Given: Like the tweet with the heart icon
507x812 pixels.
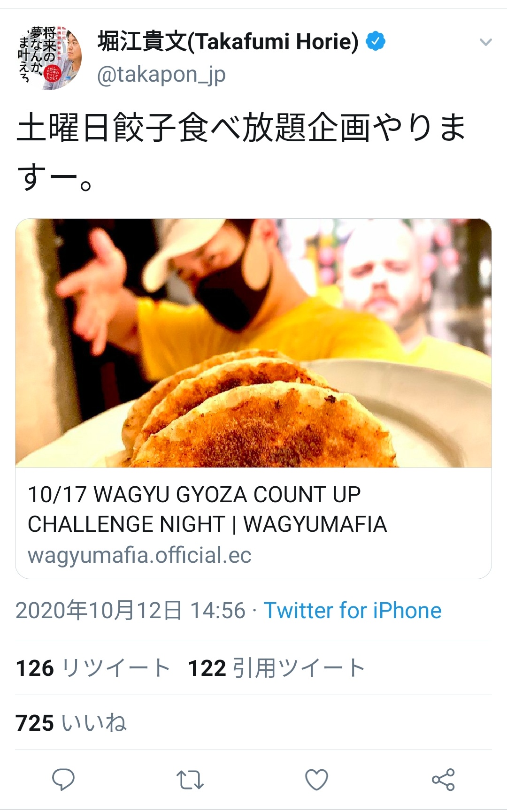Looking at the screenshot, I should [x=316, y=780].
